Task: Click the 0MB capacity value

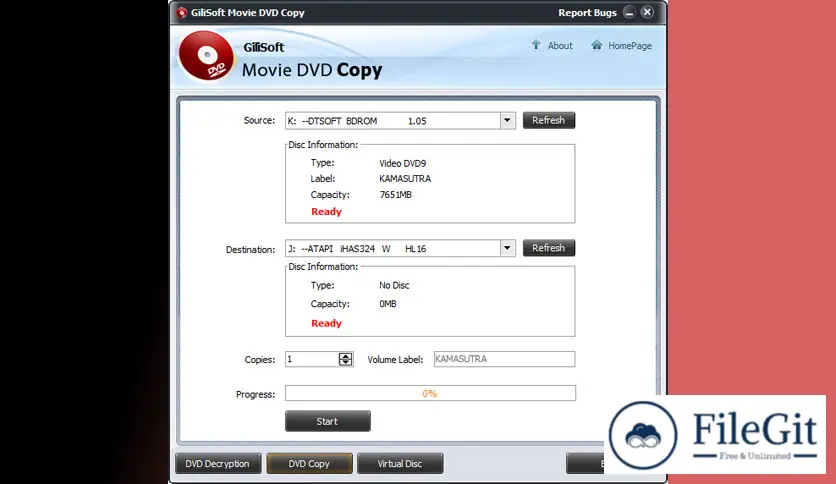Action: pos(388,304)
